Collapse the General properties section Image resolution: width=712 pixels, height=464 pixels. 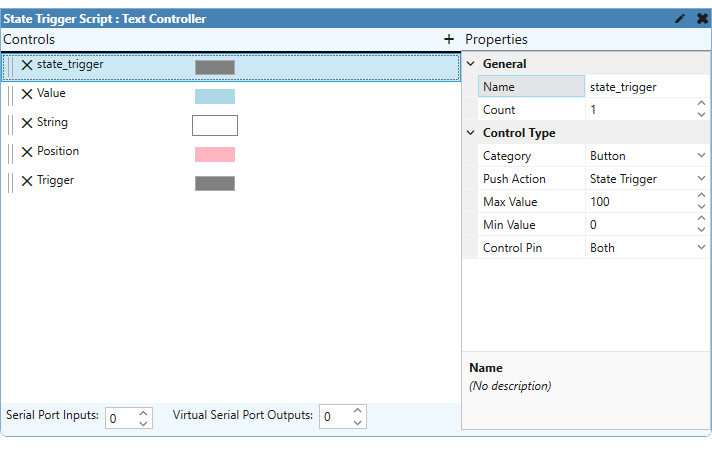click(x=472, y=64)
